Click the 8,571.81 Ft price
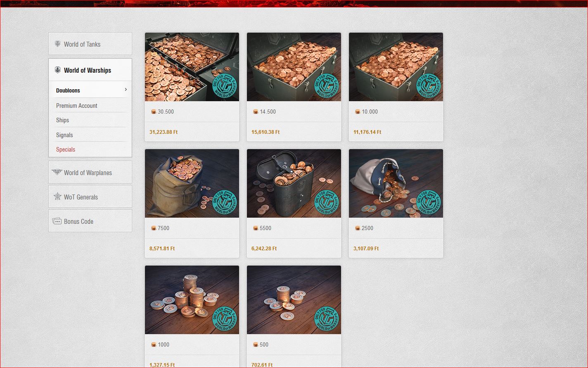 (x=162, y=249)
